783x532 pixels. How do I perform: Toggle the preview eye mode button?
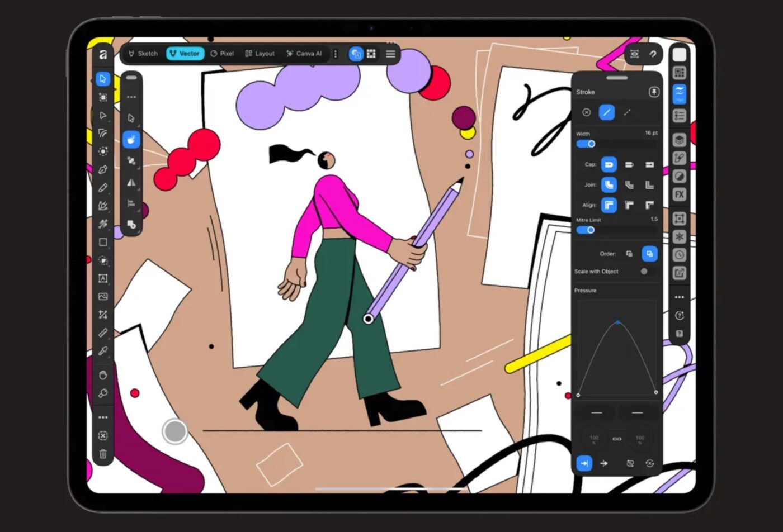coord(634,54)
